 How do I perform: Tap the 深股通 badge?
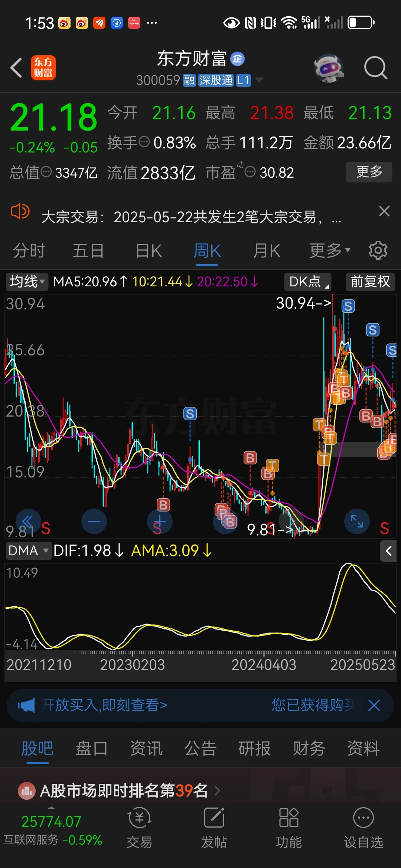click(x=216, y=80)
